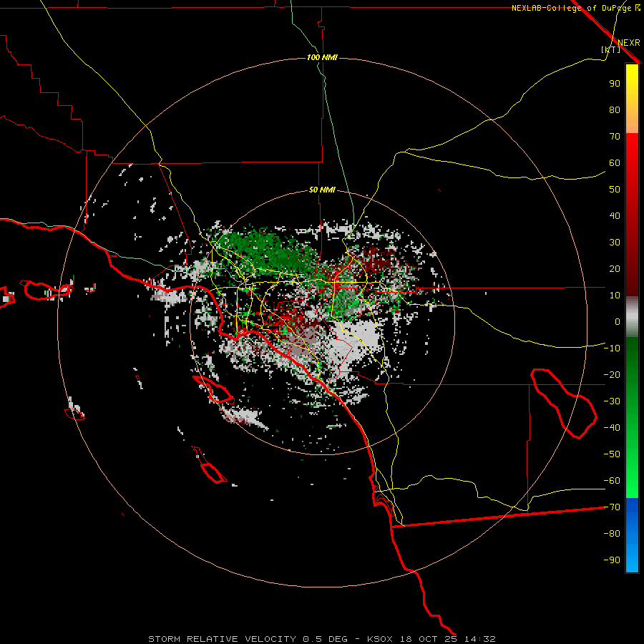This screenshot has height=644, width=644.
Task: Click the positive 90 scale value
Action: tap(615, 84)
